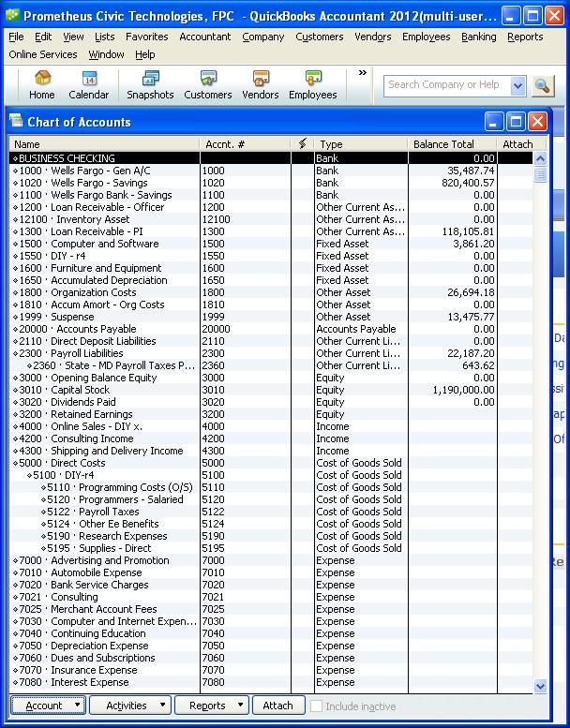This screenshot has height=728, width=570.
Task: Click diamond beside 5100 DIY-r4
Action: (29, 475)
